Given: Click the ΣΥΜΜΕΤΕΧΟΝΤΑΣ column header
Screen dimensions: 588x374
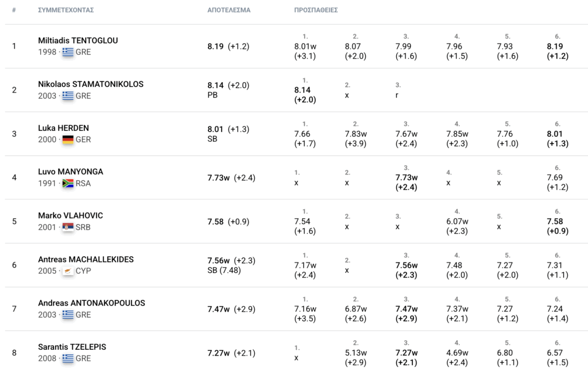Looking at the screenshot, I should (x=66, y=10).
